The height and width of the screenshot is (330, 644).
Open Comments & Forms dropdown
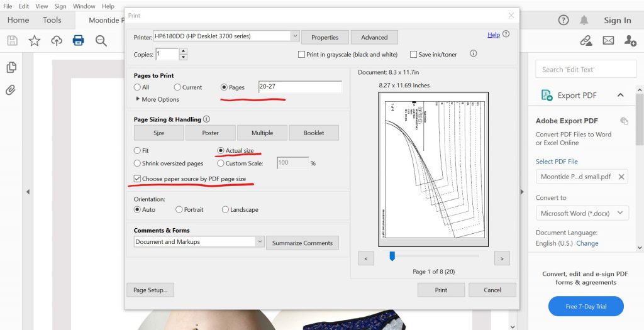(x=260, y=242)
